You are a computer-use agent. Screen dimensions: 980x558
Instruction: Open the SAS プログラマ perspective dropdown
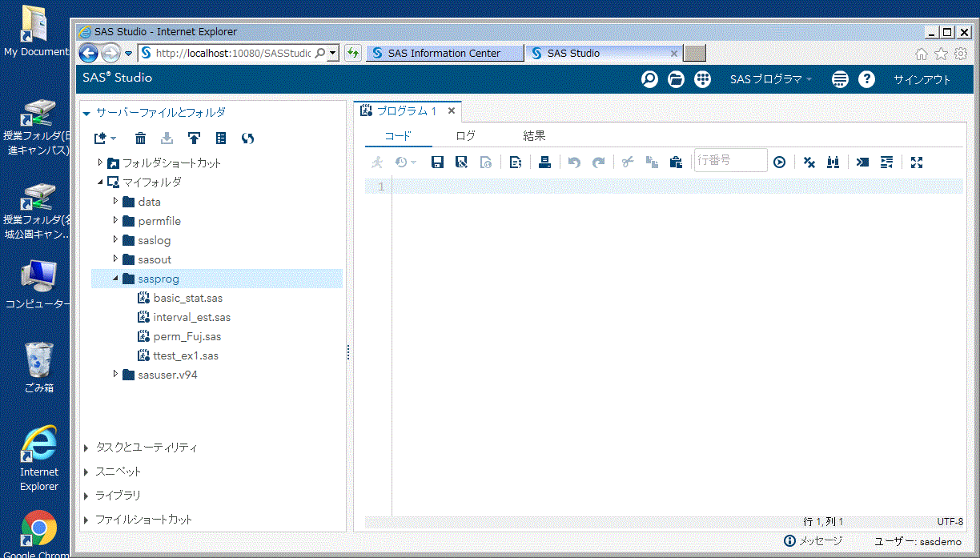pyautogui.click(x=771, y=79)
